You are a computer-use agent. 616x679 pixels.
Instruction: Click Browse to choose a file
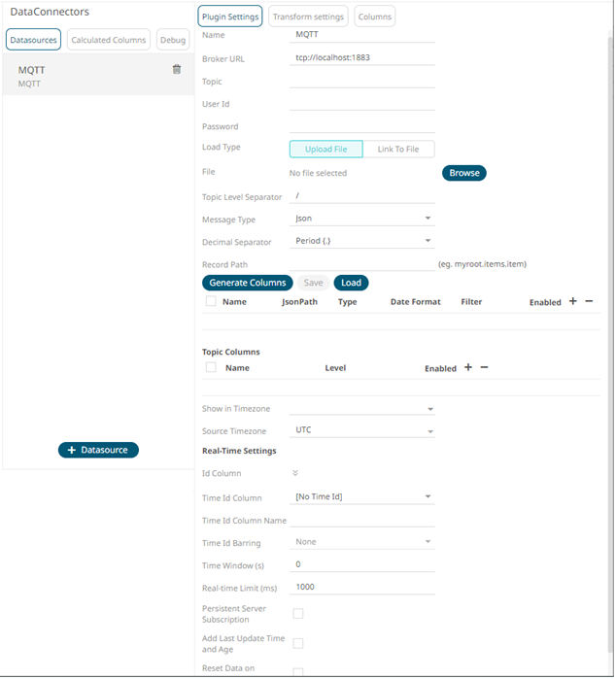click(x=464, y=173)
